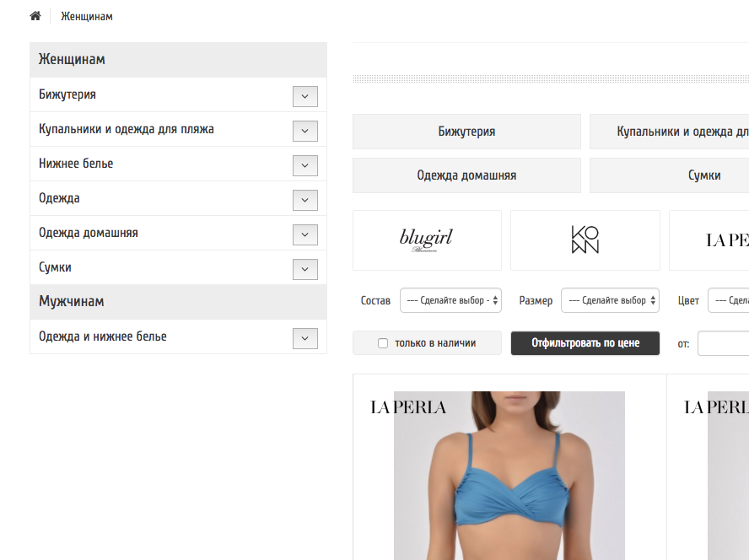Expand Одежда и нижнее белье chevron
Image resolution: width=749 pixels, height=560 pixels.
pyautogui.click(x=304, y=338)
